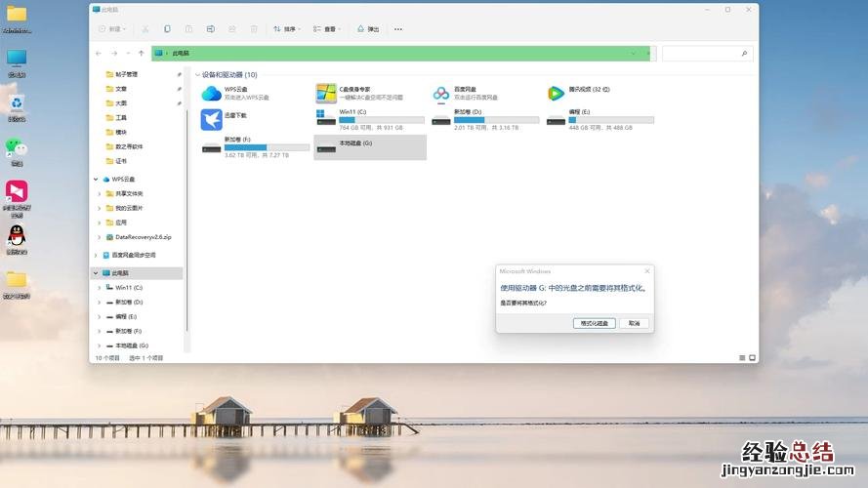Select 新加卷 (D:) in navigation tree
868x488 pixels.
[x=129, y=303]
